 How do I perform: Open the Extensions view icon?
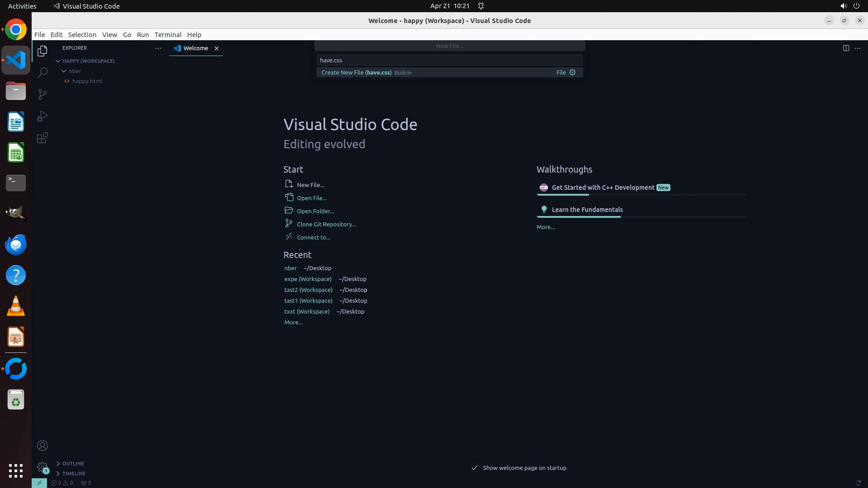[x=42, y=138]
